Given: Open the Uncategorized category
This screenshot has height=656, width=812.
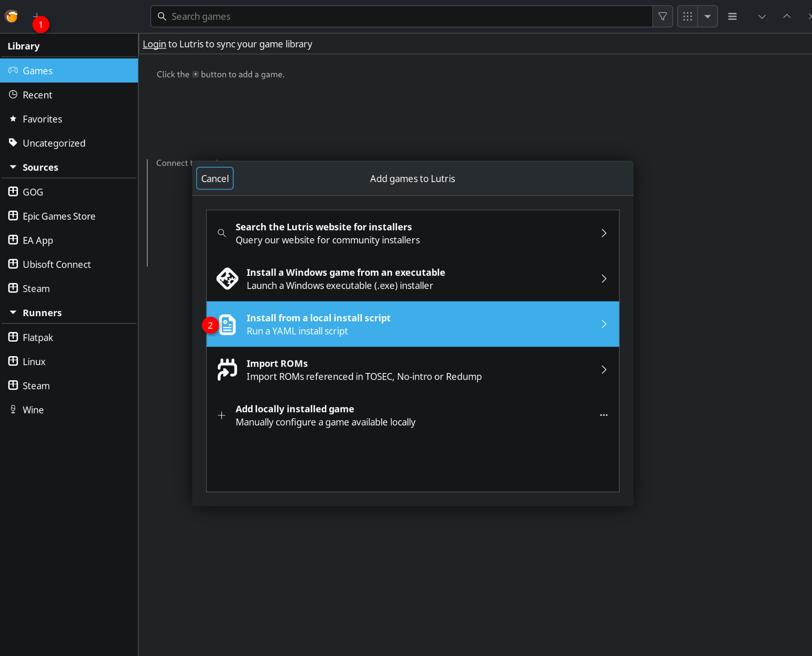Looking at the screenshot, I should (x=69, y=143).
